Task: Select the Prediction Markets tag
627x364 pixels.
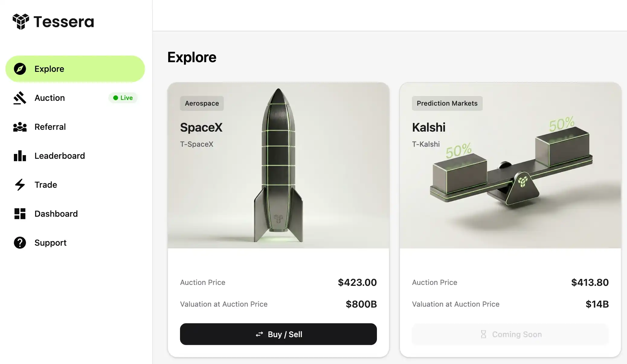Action: coord(447,103)
